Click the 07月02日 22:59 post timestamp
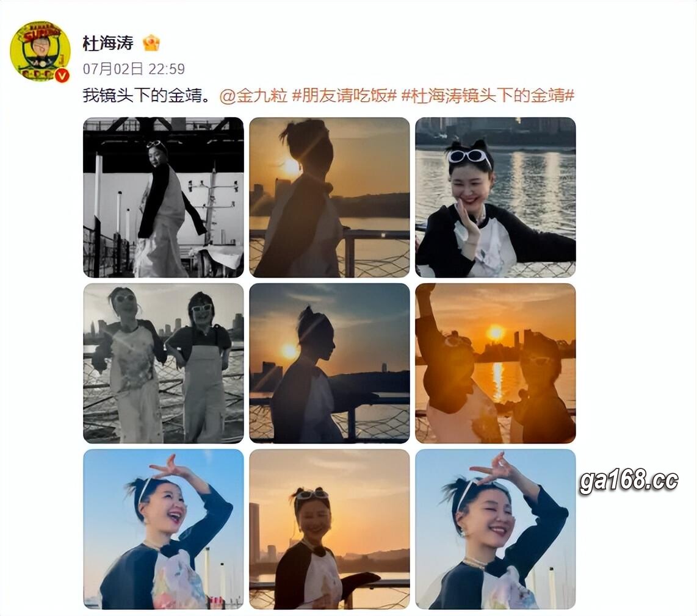 [134, 69]
